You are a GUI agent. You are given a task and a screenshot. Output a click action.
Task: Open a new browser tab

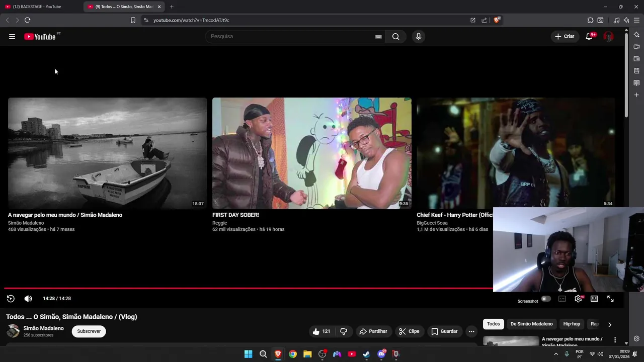tap(172, 7)
